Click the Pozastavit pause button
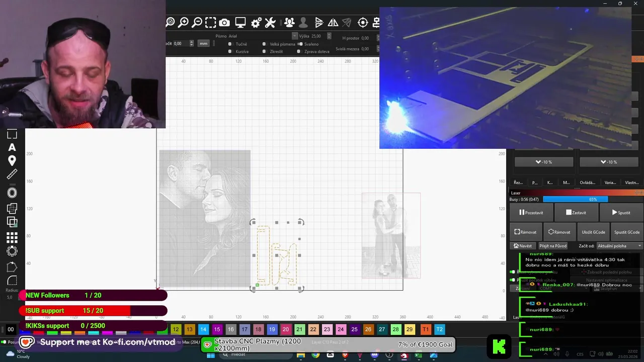644x362 pixels. pyautogui.click(x=531, y=213)
